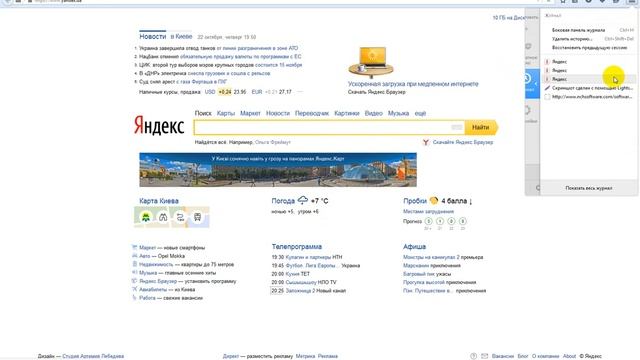This screenshot has height=360, width=640.
Task: Click the first traffic forecast circle
Action: (x=428, y=221)
